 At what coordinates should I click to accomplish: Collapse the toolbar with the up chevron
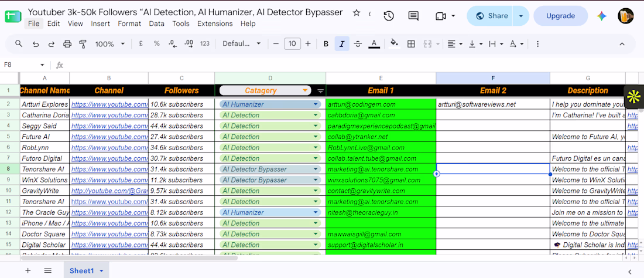point(622,43)
